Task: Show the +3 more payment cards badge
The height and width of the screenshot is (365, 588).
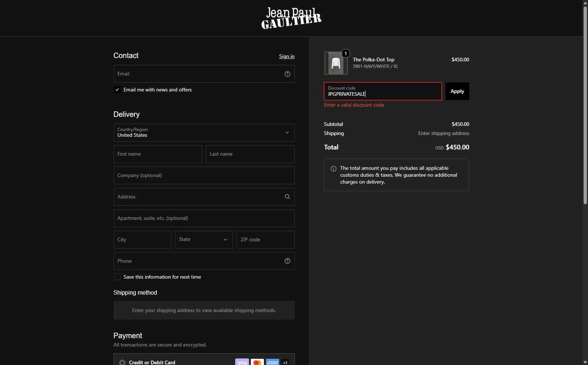Action: tap(285, 362)
